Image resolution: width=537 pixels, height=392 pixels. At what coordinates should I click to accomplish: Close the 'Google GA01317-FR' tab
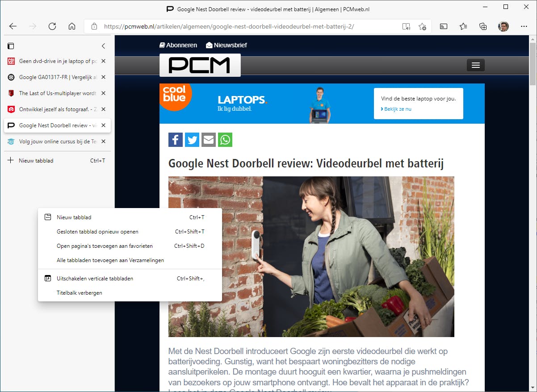103,77
